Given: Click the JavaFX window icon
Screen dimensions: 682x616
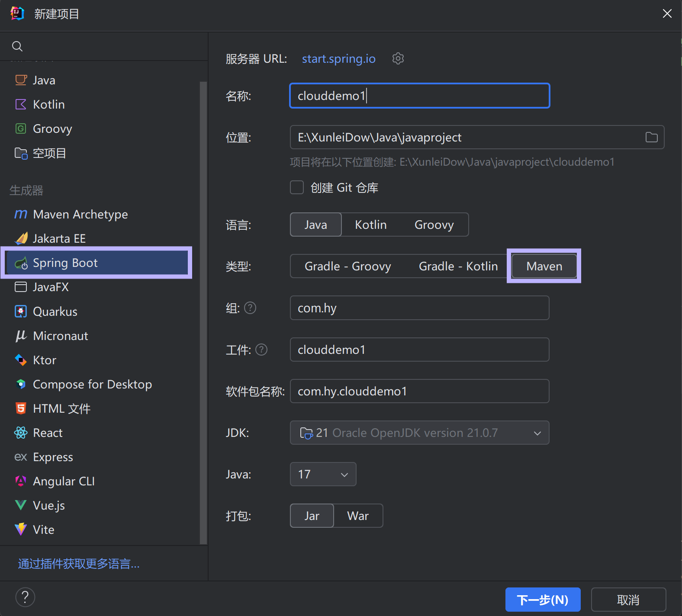Looking at the screenshot, I should [21, 287].
